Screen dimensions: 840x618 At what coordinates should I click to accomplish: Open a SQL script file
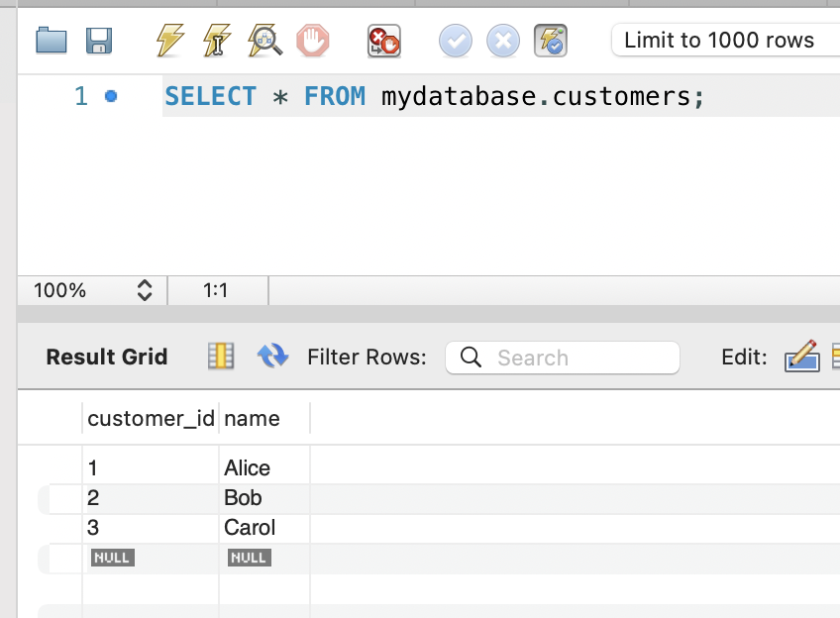tap(52, 41)
